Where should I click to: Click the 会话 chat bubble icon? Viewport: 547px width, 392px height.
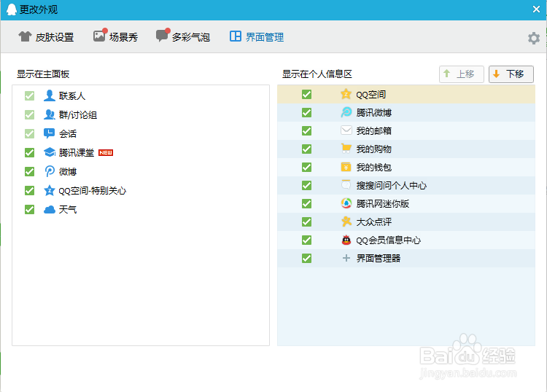point(49,133)
